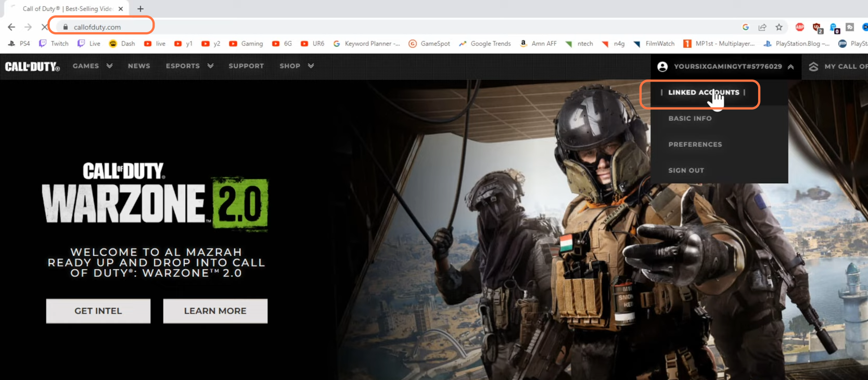
Task: Click the user profile avatar icon
Action: 662,67
